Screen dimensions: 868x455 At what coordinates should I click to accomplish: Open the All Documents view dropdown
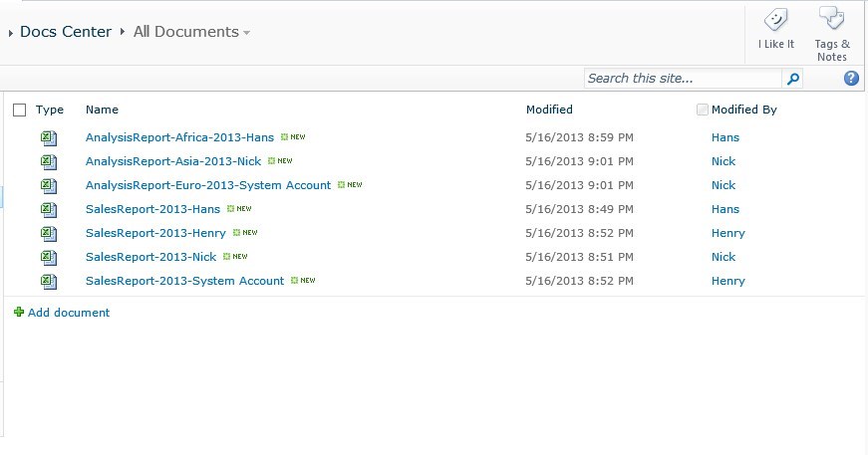tap(246, 33)
